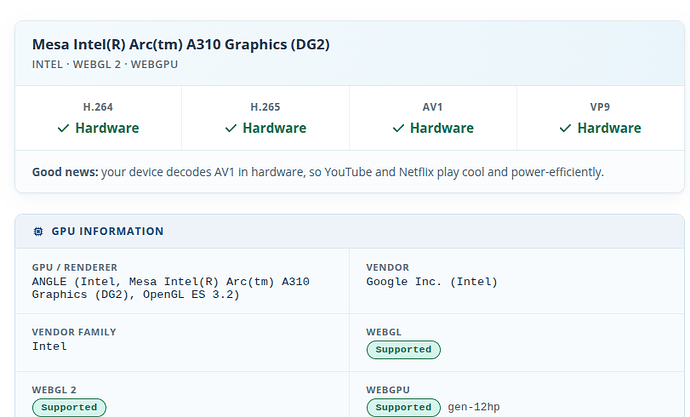
Task: Select the ANGLE renderer string value
Action: point(171,288)
